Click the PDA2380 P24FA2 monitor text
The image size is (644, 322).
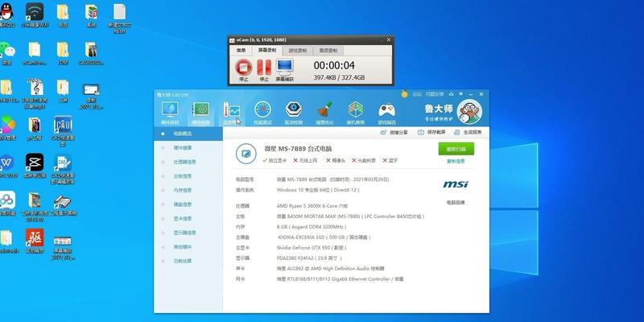(x=309, y=258)
